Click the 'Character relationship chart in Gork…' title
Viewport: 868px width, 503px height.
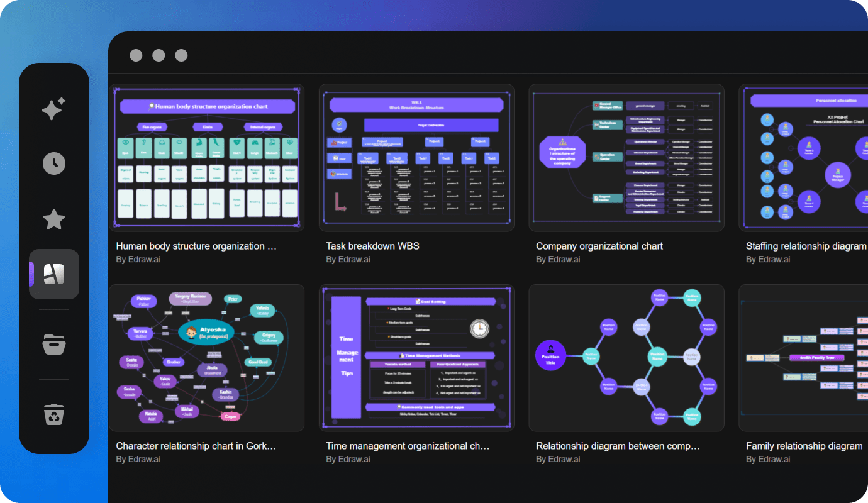pos(196,446)
